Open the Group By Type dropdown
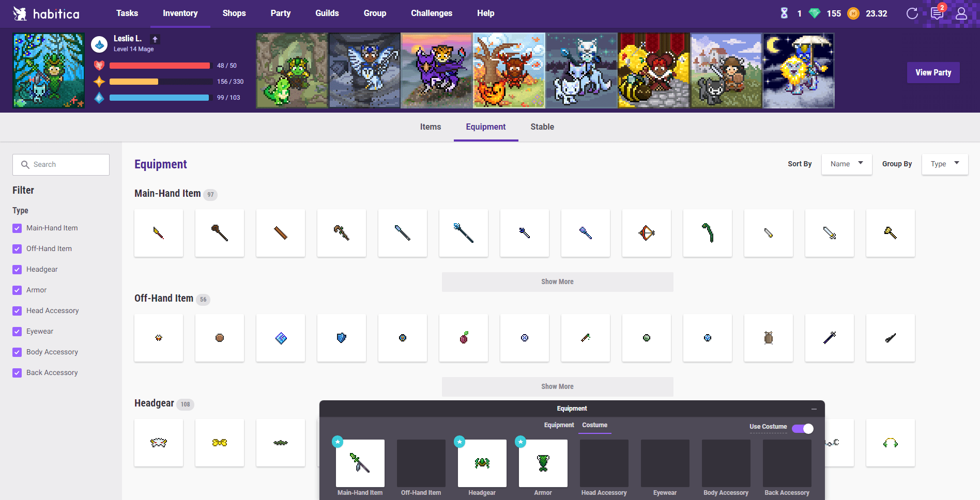The image size is (980, 500). coord(945,164)
